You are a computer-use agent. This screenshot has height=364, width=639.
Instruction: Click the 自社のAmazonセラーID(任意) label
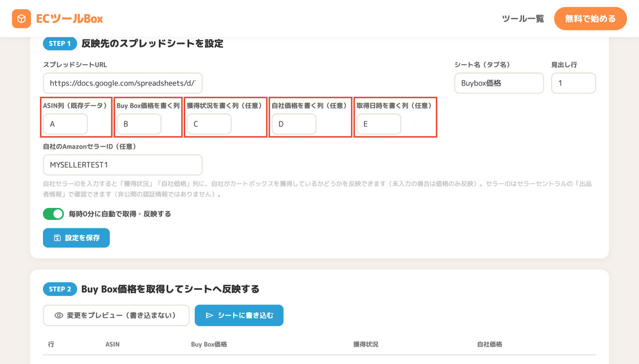tap(90, 147)
